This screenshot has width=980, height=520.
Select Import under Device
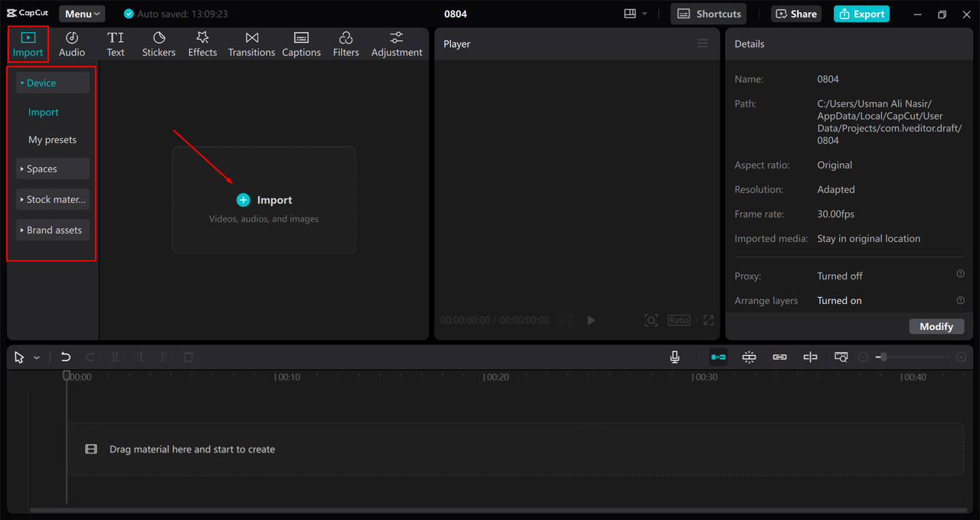tap(44, 112)
